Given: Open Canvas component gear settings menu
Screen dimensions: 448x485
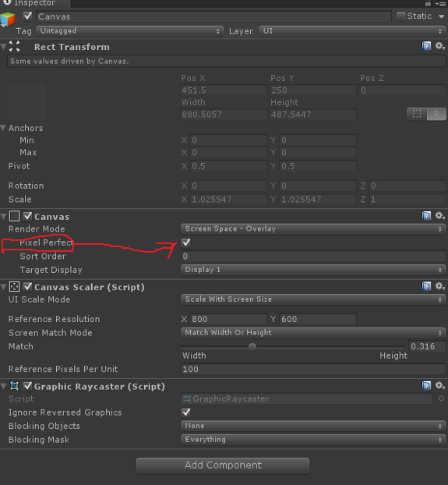Looking at the screenshot, I should click(440, 216).
